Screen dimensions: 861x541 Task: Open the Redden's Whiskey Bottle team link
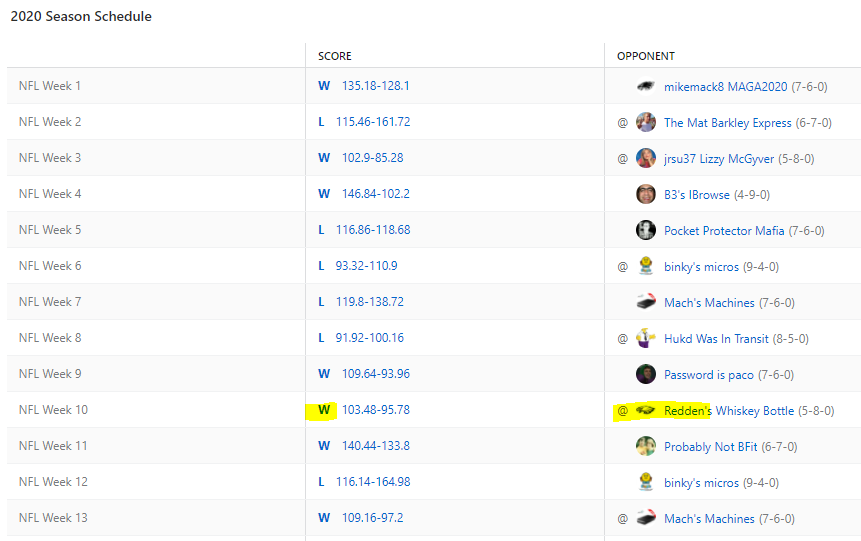coord(728,411)
